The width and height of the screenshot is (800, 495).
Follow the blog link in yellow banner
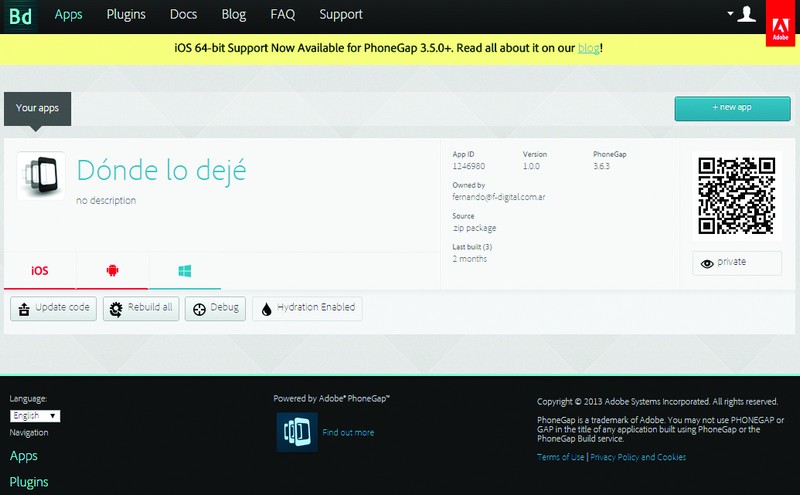[x=588, y=48]
